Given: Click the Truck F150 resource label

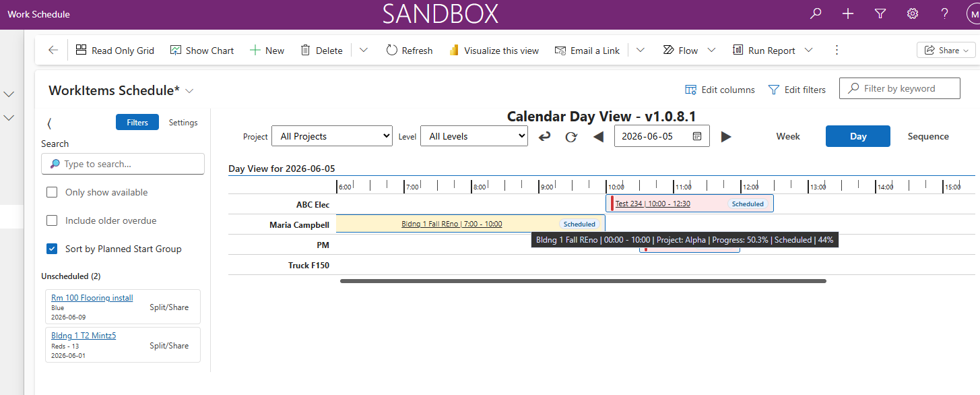Looking at the screenshot, I should (x=308, y=265).
